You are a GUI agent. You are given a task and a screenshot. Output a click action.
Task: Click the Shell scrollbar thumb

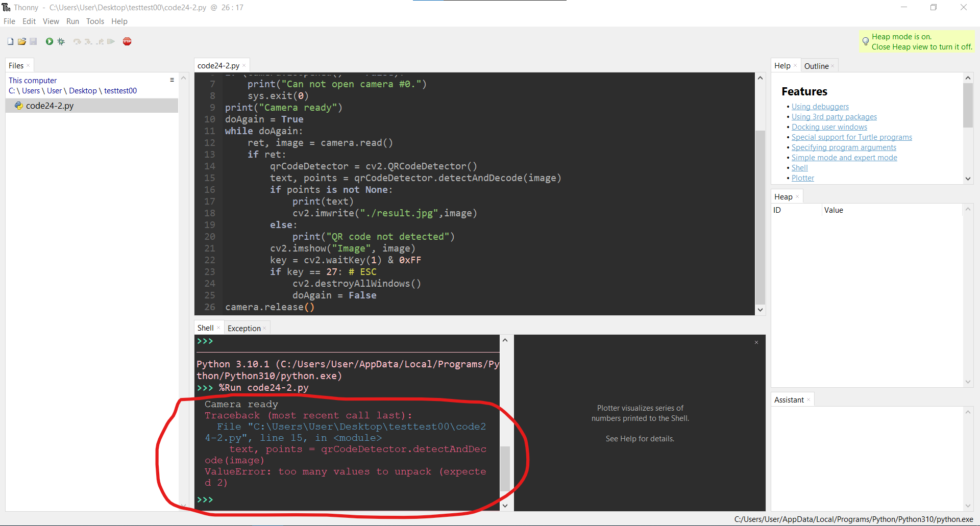click(505, 468)
